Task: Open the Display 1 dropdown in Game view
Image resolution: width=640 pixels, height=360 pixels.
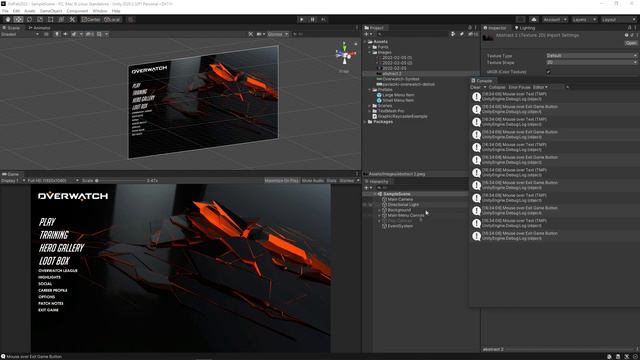Action: point(13,180)
